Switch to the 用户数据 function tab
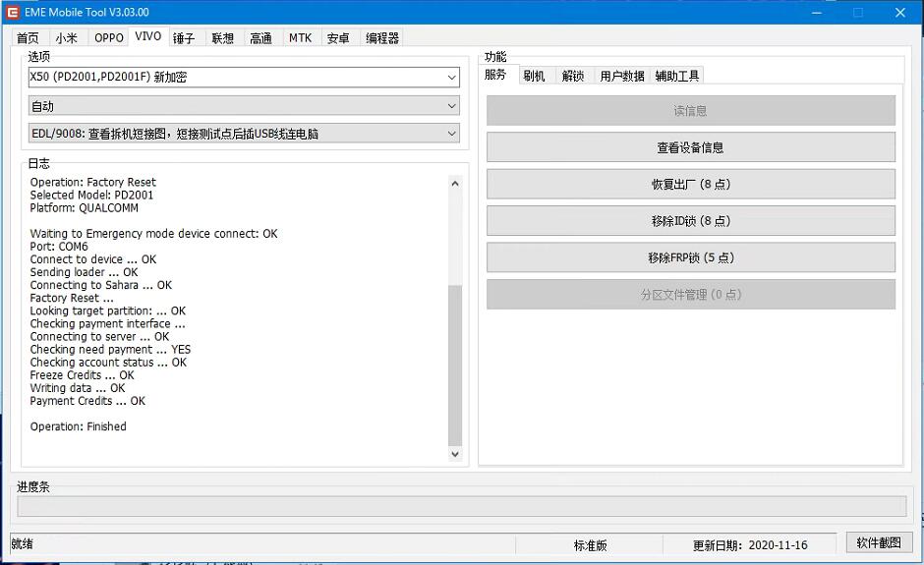This screenshot has height=565, width=924. [x=622, y=76]
